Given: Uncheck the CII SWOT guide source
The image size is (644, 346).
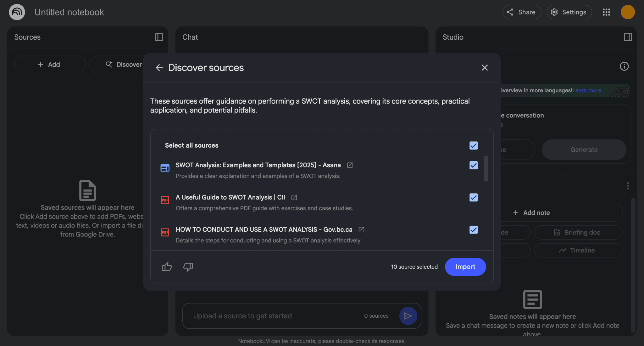Looking at the screenshot, I should (x=473, y=197).
